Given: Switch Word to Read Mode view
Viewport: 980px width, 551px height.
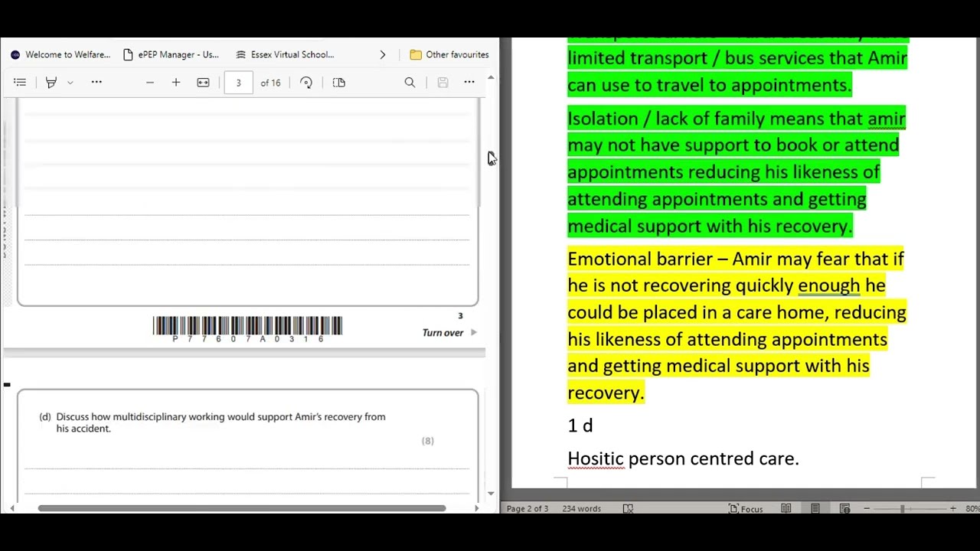Looking at the screenshot, I should (x=786, y=509).
